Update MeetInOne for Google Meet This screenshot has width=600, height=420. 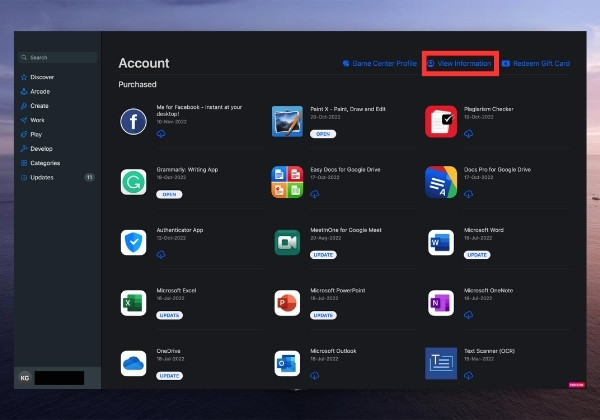(323, 255)
